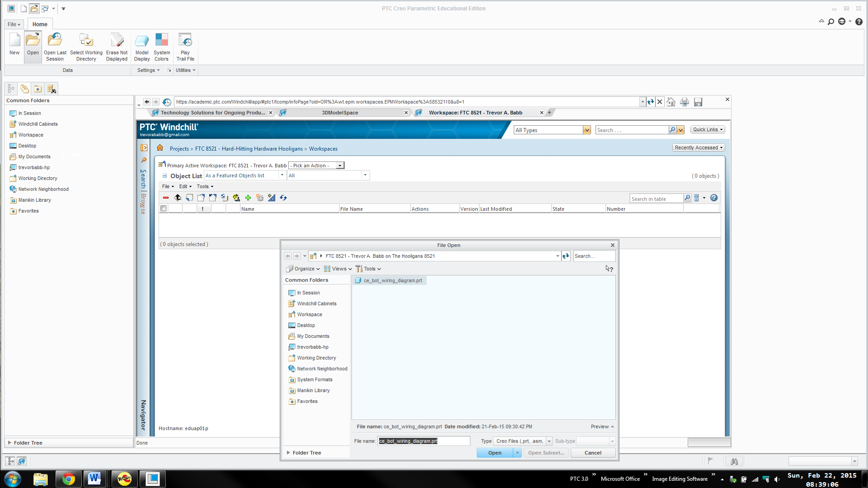Select all objects via the header checkbox
Image resolution: width=868 pixels, height=488 pixels.
click(163, 208)
